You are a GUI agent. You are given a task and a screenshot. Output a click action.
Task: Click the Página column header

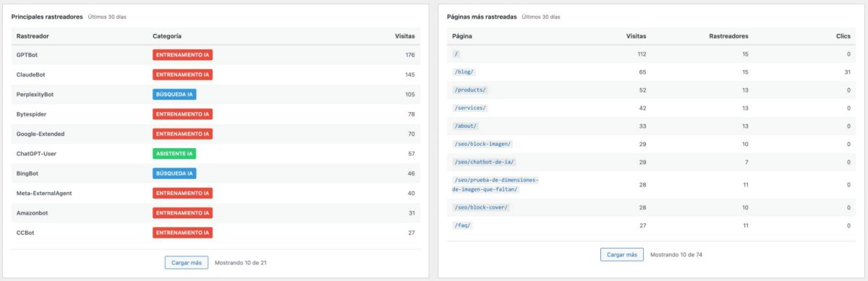click(462, 35)
